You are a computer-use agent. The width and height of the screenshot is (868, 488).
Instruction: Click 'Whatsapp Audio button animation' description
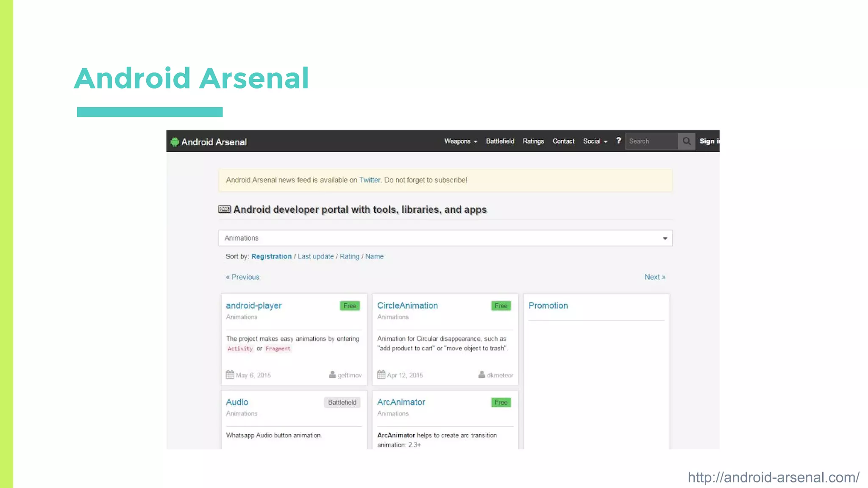tap(274, 435)
